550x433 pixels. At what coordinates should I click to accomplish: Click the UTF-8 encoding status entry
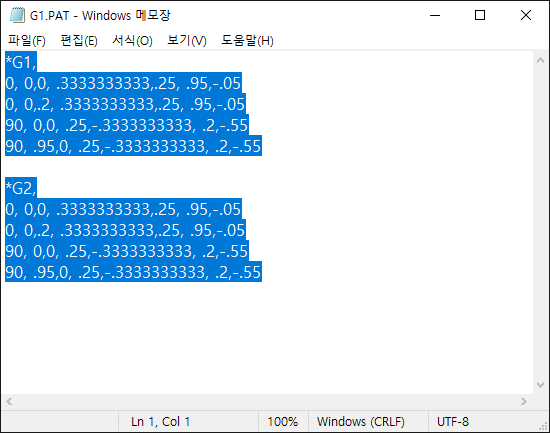(x=452, y=421)
